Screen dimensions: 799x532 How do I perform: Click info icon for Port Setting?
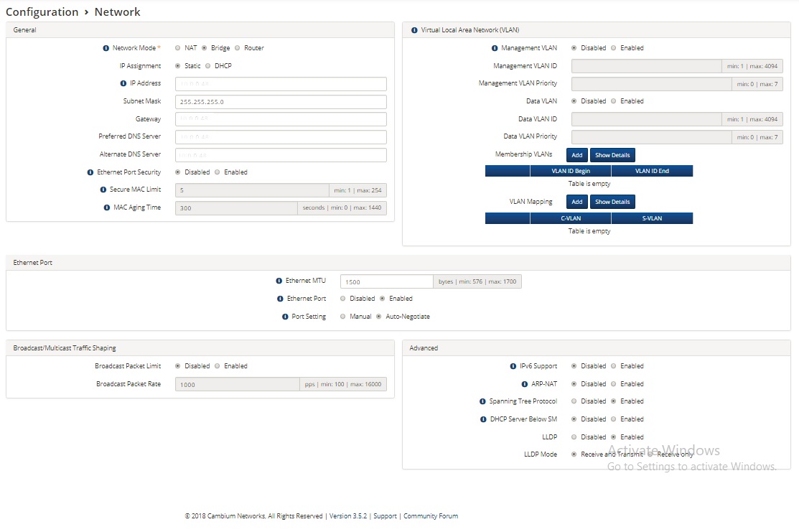286,317
